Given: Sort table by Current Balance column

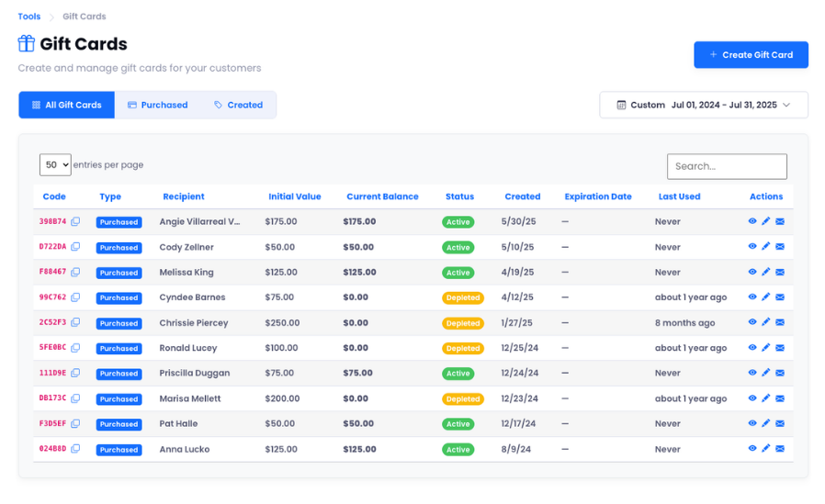Looking at the screenshot, I should tap(382, 196).
